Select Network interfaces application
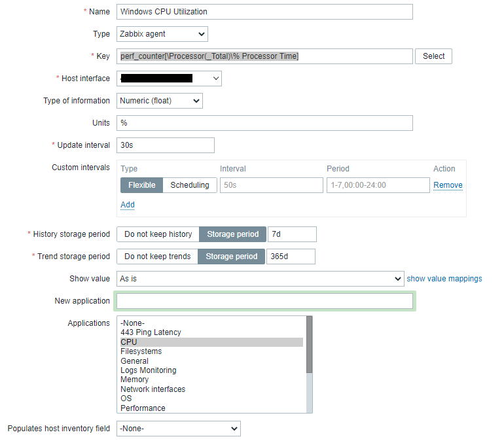The image size is (504, 443). coord(153,389)
